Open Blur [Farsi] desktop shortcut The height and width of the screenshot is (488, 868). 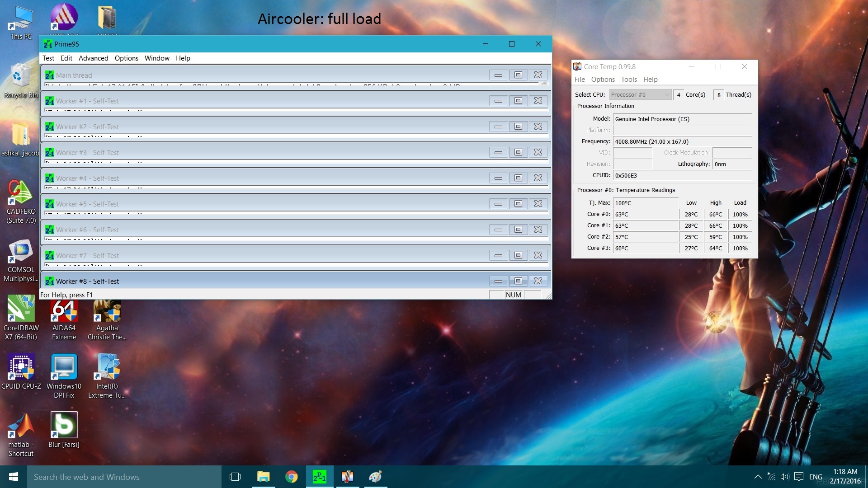[x=64, y=430]
